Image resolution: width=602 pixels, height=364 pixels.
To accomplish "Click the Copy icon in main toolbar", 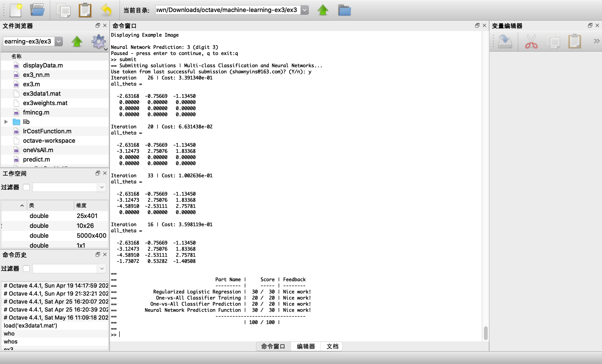I will click(x=63, y=10).
